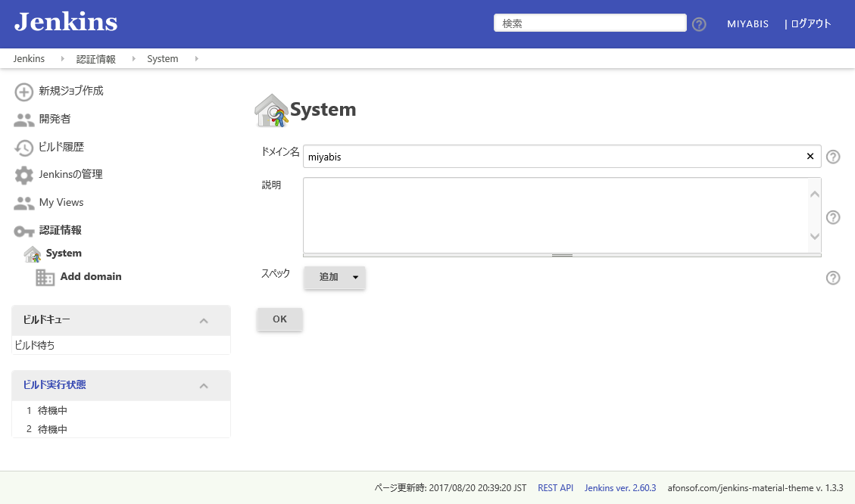Click the System house icon in sidebar
The image size is (855, 504).
pos(32,254)
